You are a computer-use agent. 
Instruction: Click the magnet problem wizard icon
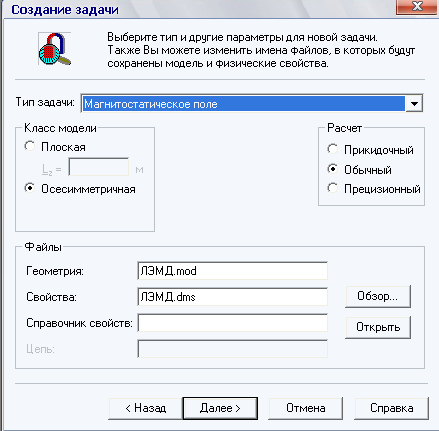(x=55, y=49)
